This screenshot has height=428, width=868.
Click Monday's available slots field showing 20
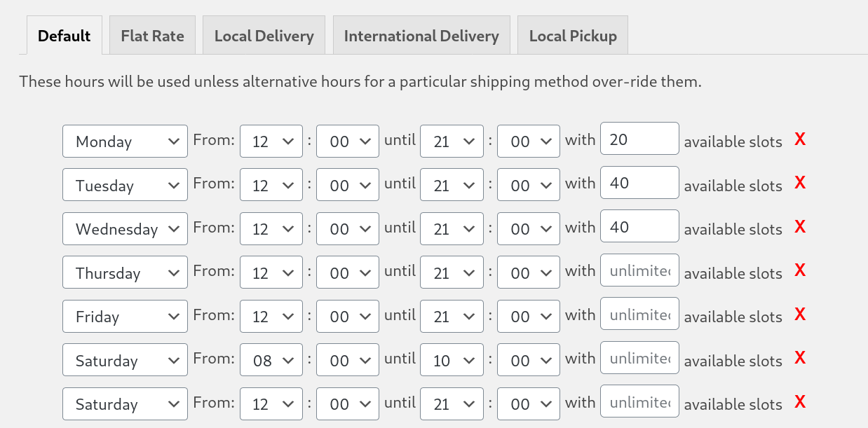(x=639, y=139)
